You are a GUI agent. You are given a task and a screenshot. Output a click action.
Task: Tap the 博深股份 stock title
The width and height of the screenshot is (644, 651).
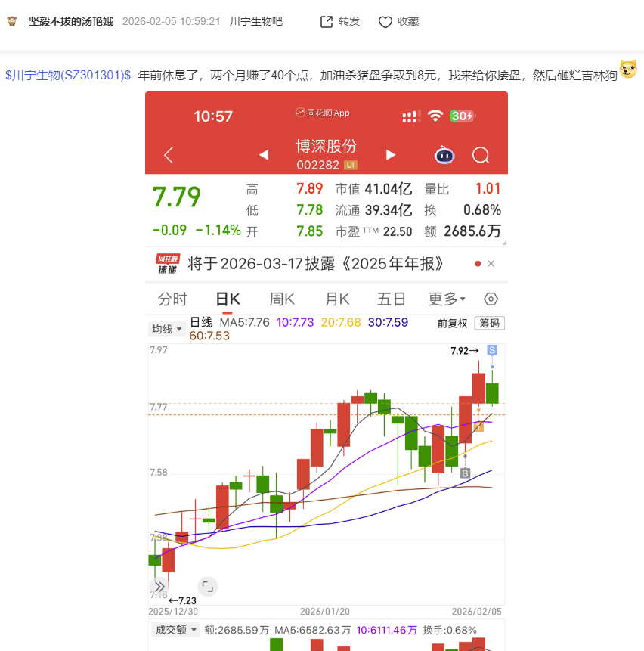326,147
